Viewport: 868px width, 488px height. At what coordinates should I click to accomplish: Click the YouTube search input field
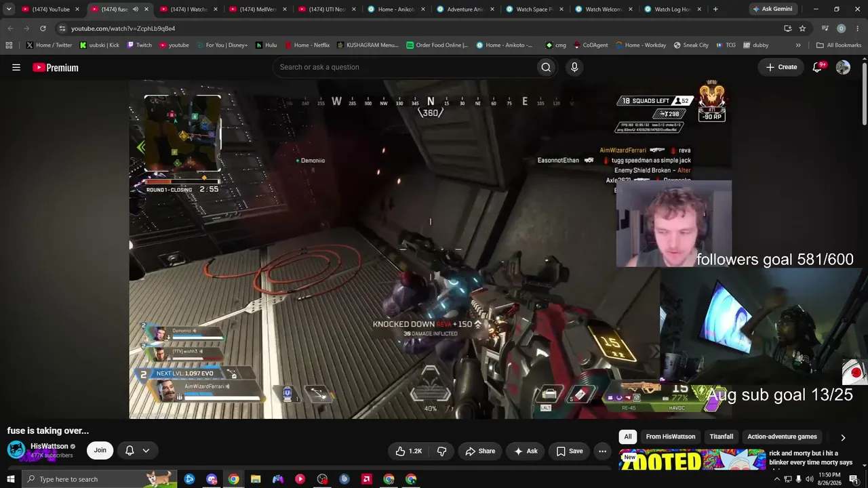click(403, 67)
